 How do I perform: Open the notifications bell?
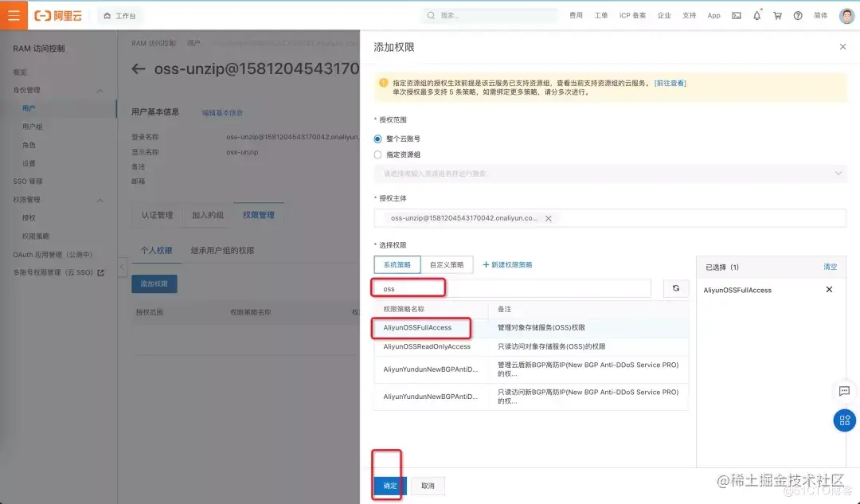click(x=757, y=15)
